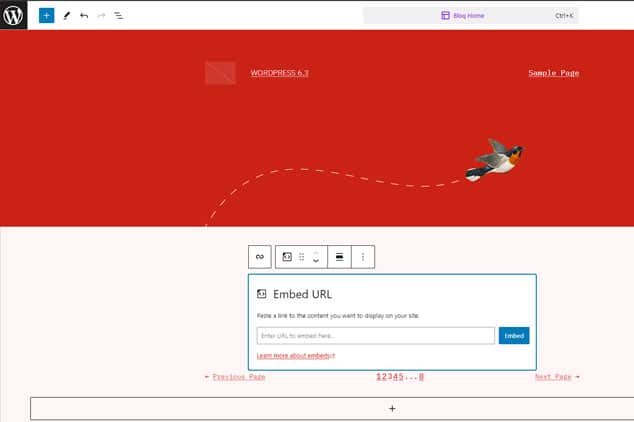This screenshot has width=634, height=422.
Task: Open the Blog Home command palette bar
Action: (471, 16)
